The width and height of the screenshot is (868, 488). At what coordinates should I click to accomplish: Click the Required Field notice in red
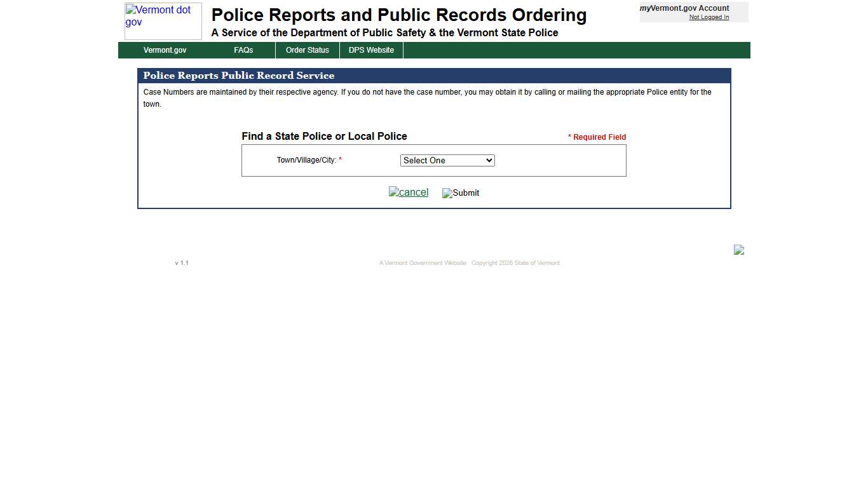click(x=596, y=137)
